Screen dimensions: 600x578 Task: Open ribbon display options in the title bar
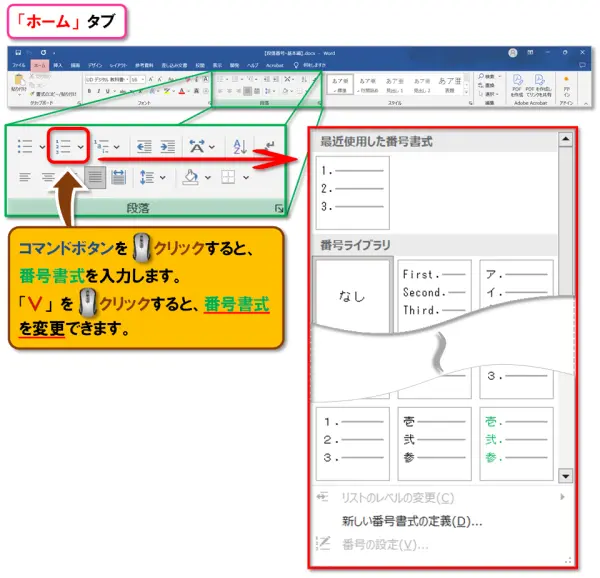click(530, 52)
